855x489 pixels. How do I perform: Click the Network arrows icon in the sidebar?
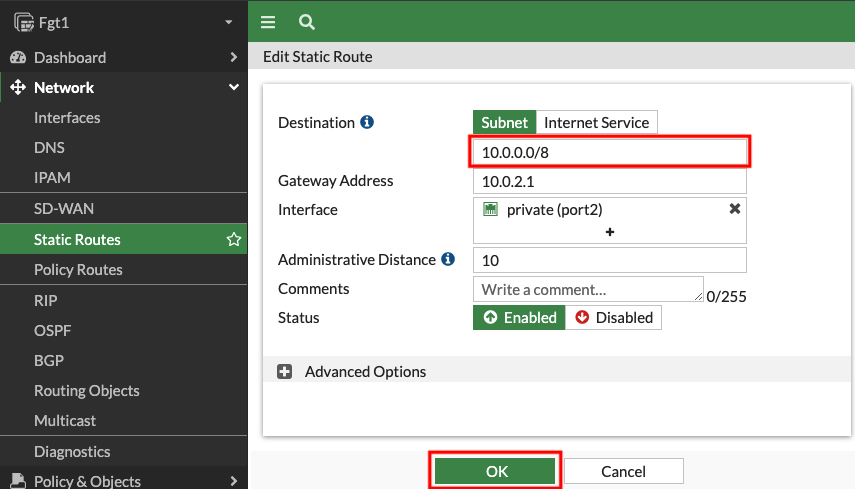point(18,87)
